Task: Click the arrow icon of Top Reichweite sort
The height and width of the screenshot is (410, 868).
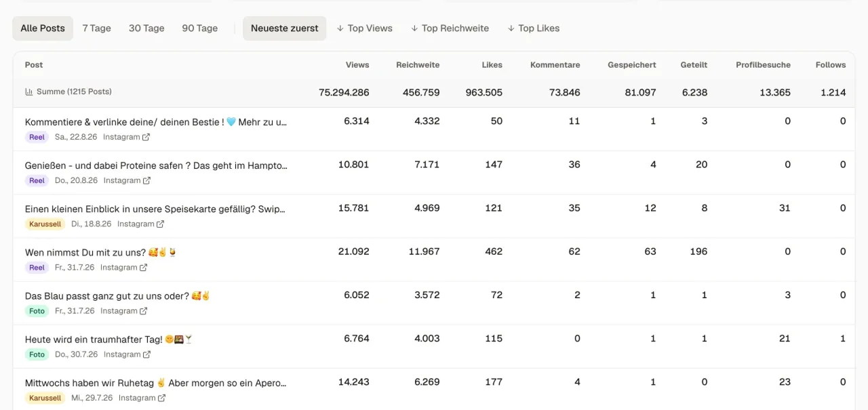Action: (x=414, y=28)
